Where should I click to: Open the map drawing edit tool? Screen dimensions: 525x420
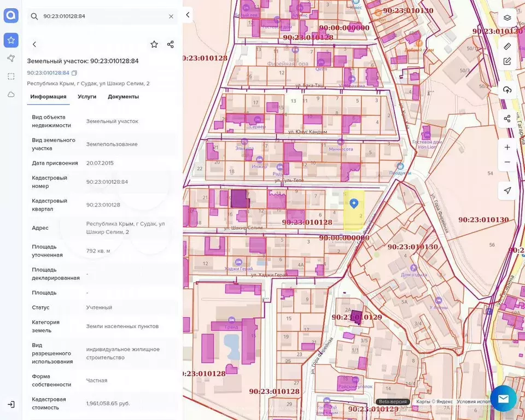click(507, 61)
